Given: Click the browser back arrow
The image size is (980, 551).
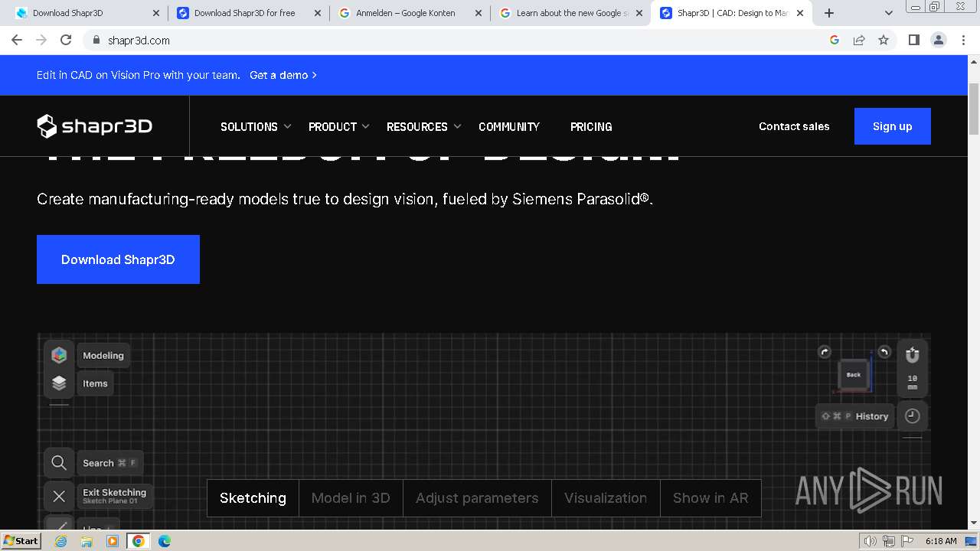Looking at the screenshot, I should click(x=17, y=40).
